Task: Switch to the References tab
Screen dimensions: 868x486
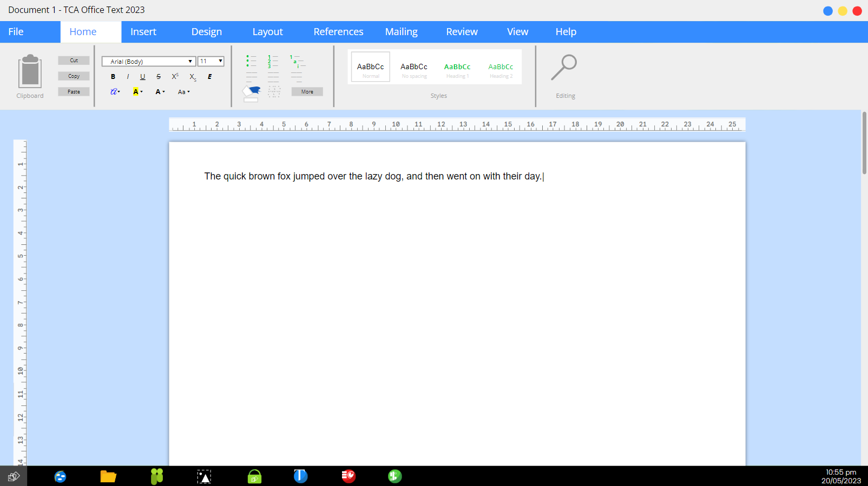Action: tap(339, 32)
